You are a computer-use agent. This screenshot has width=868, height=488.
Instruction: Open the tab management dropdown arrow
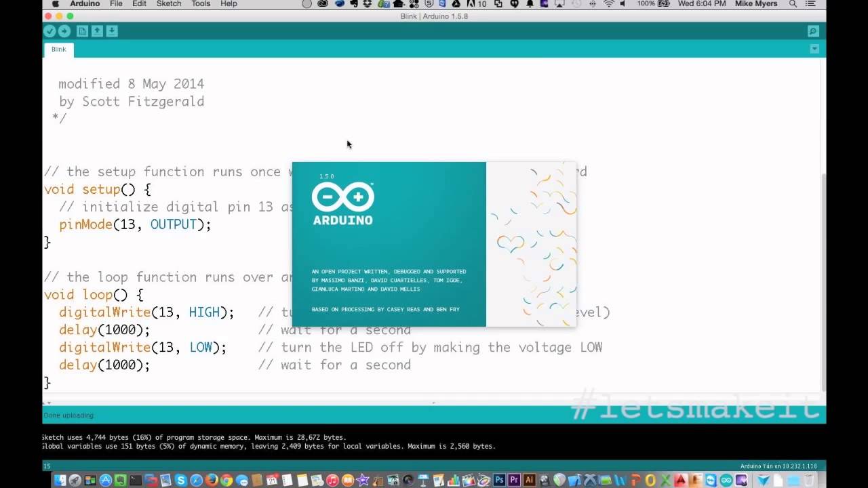(814, 48)
